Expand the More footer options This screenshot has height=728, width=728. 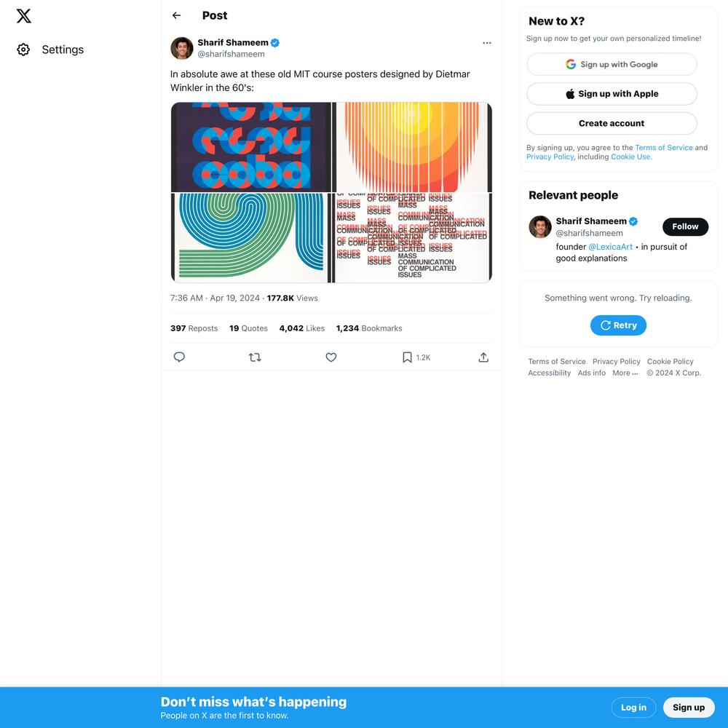point(625,373)
